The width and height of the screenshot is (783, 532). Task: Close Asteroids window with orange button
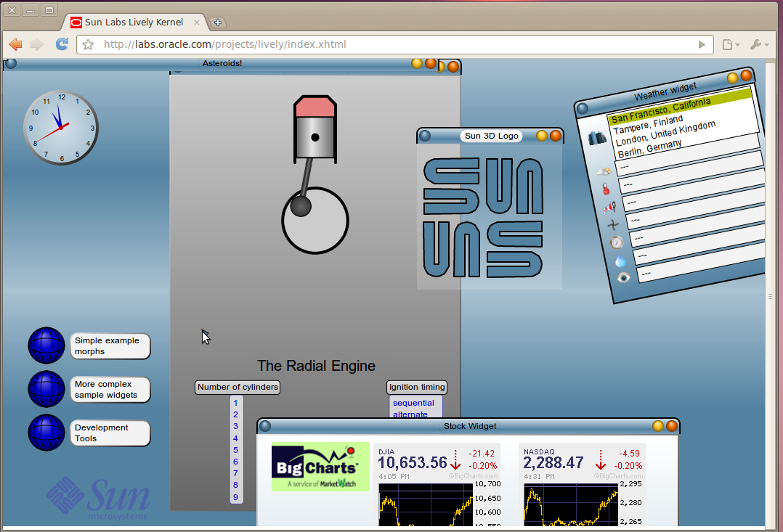(431, 63)
